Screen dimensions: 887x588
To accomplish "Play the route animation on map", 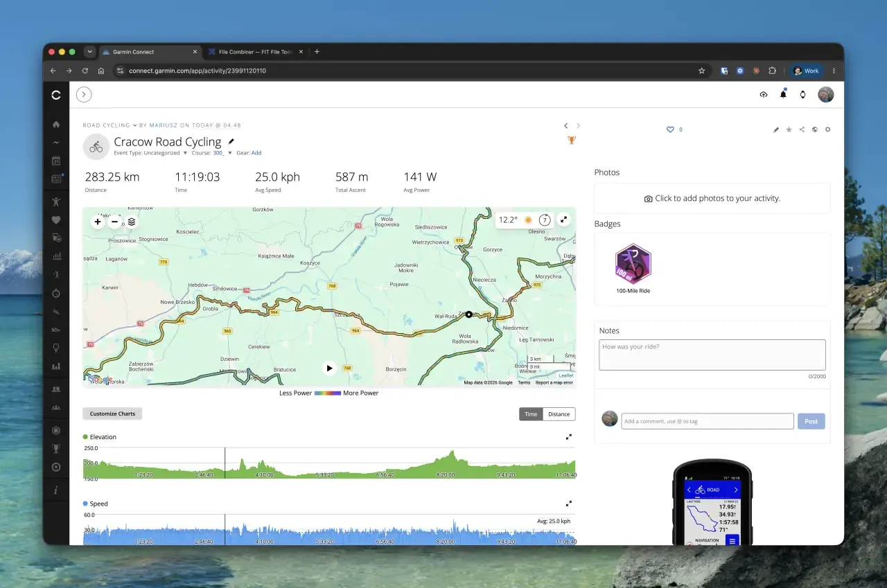I will [x=329, y=368].
